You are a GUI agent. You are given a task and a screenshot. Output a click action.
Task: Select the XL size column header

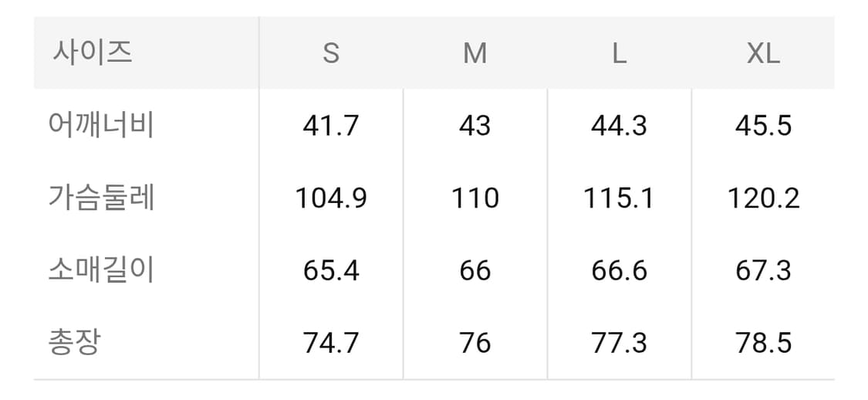763,53
